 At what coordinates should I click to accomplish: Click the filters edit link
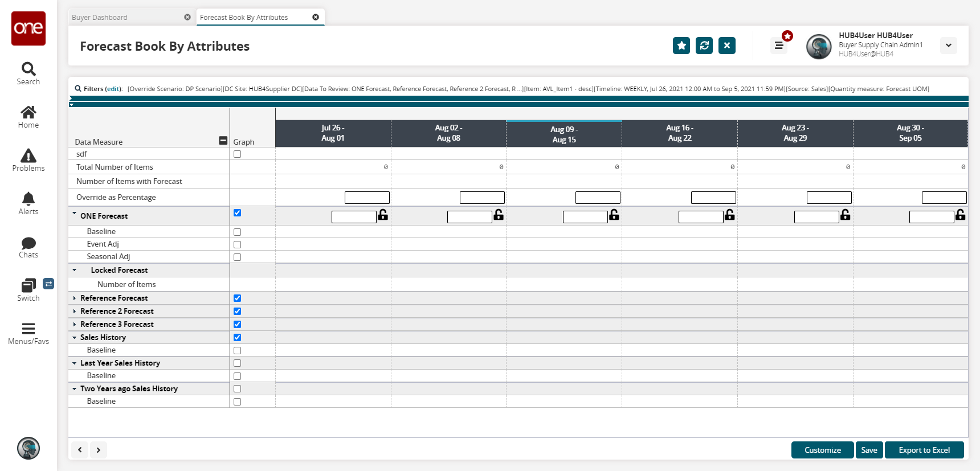[113, 89]
